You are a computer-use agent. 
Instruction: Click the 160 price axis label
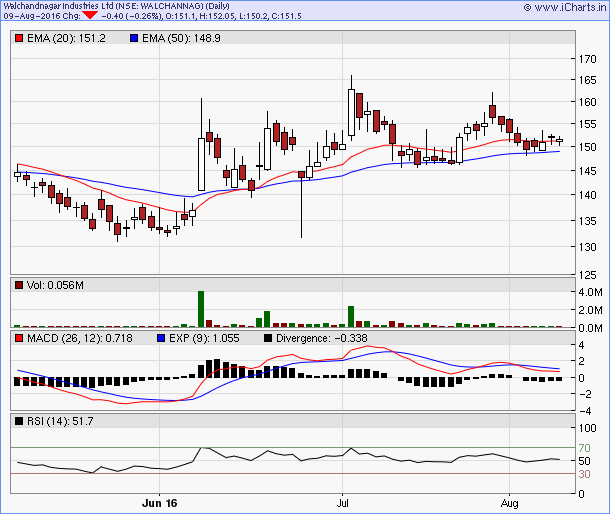click(587, 102)
